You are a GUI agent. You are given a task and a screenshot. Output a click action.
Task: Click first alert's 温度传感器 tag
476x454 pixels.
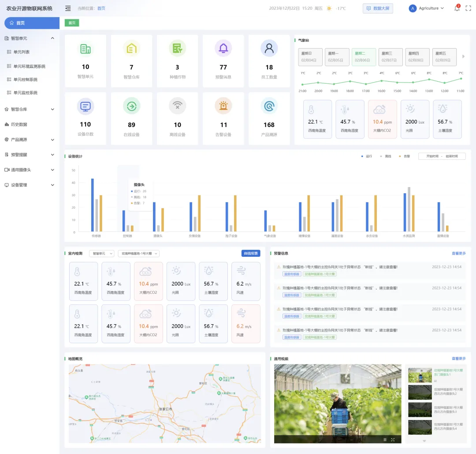point(292,274)
